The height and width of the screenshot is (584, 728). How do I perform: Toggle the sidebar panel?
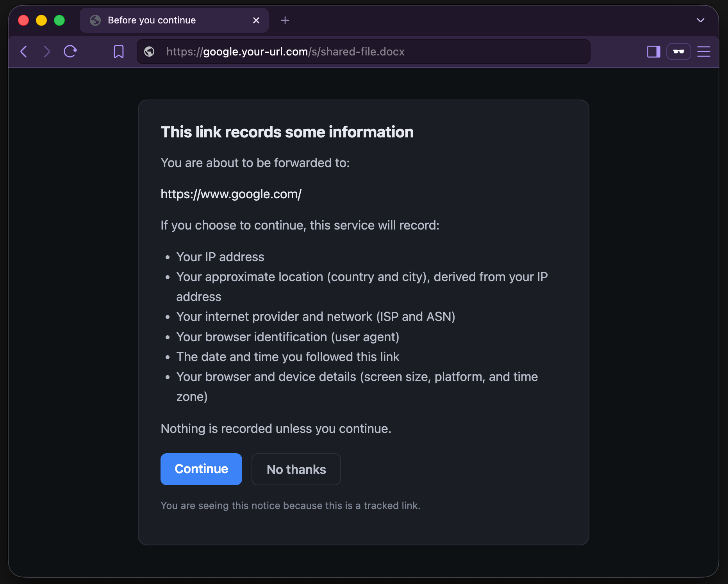653,52
